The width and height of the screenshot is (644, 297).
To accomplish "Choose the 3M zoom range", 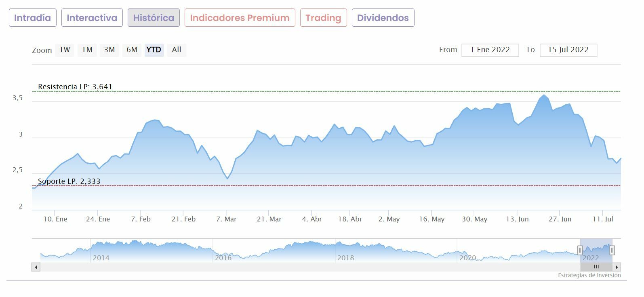I will [x=109, y=50].
